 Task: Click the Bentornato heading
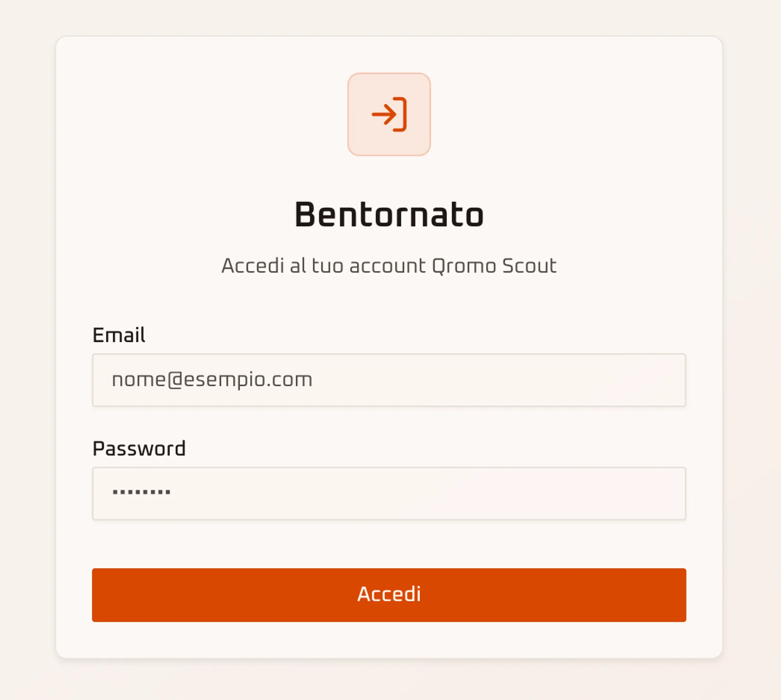pyautogui.click(x=389, y=214)
